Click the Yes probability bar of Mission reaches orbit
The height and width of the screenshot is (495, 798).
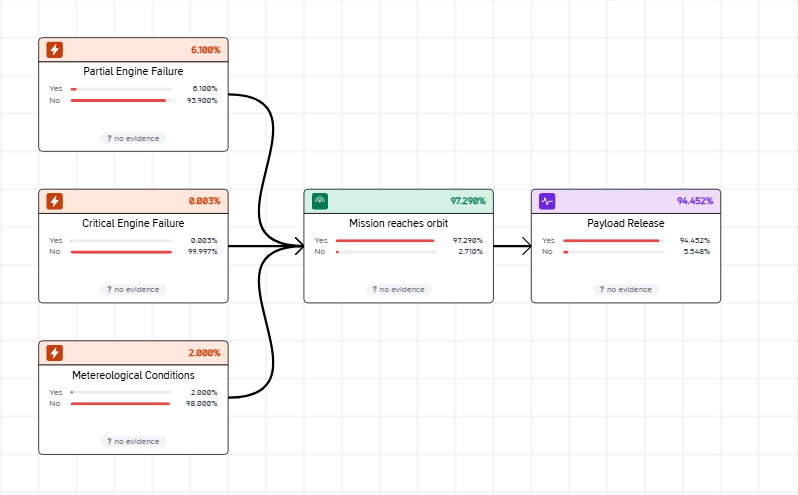[386, 241]
